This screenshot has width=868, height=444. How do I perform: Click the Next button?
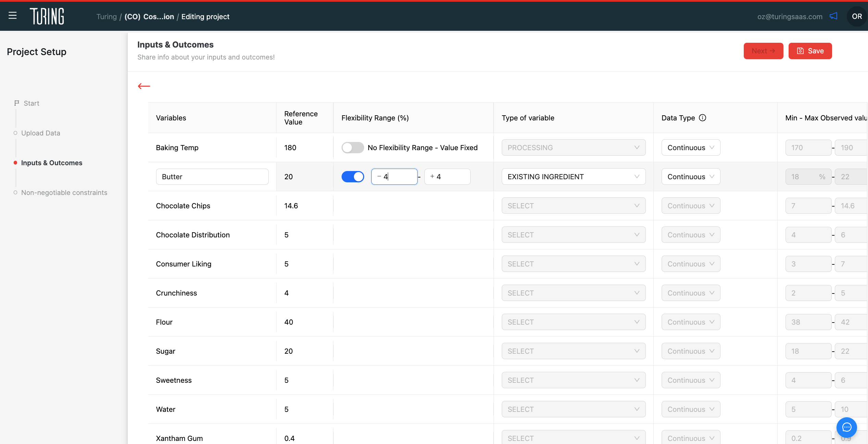763,51
